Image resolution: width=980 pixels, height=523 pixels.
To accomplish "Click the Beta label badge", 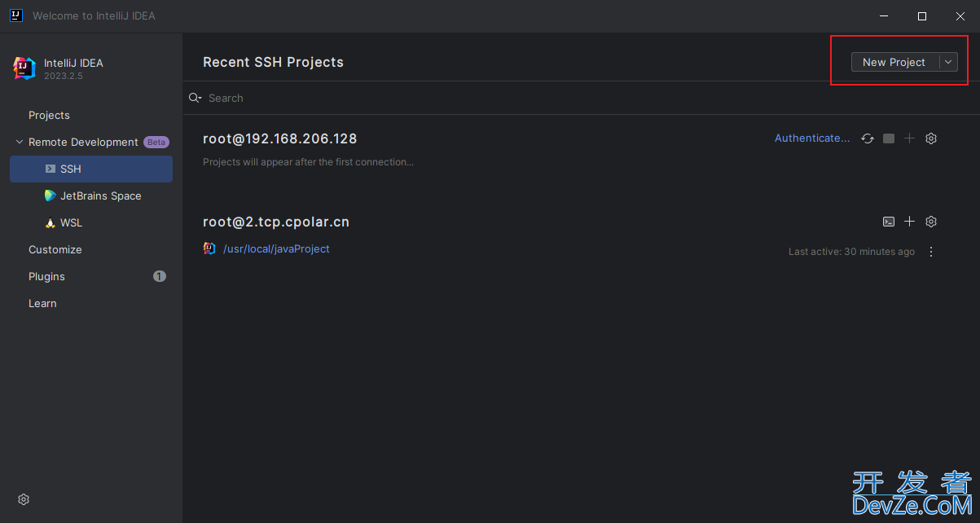I will pos(156,142).
